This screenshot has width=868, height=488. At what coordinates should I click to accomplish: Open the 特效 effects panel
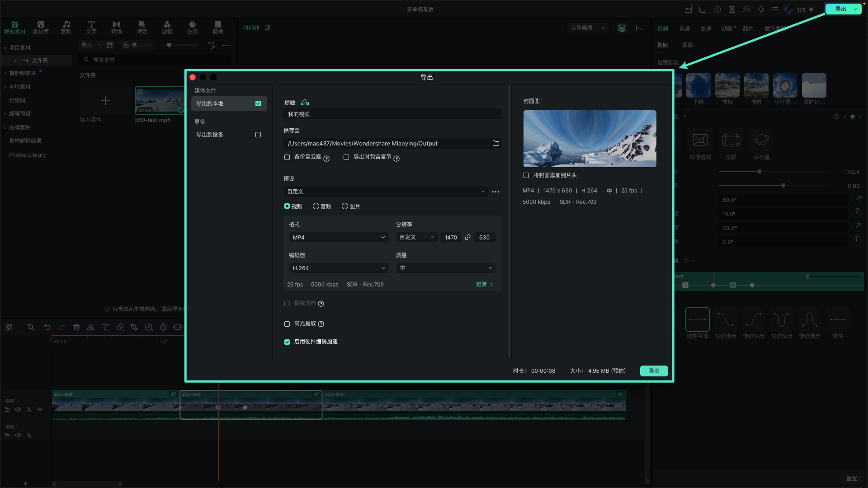click(x=142, y=28)
